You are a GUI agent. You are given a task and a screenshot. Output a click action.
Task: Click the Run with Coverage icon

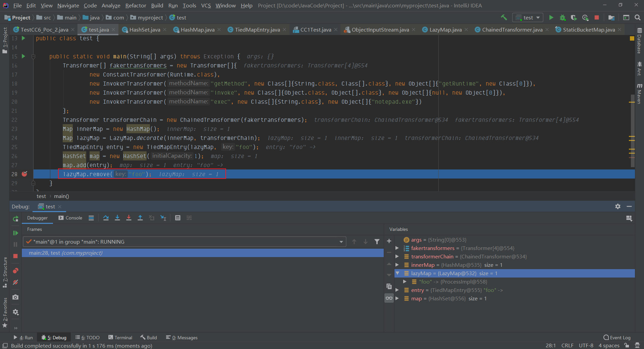tap(574, 17)
